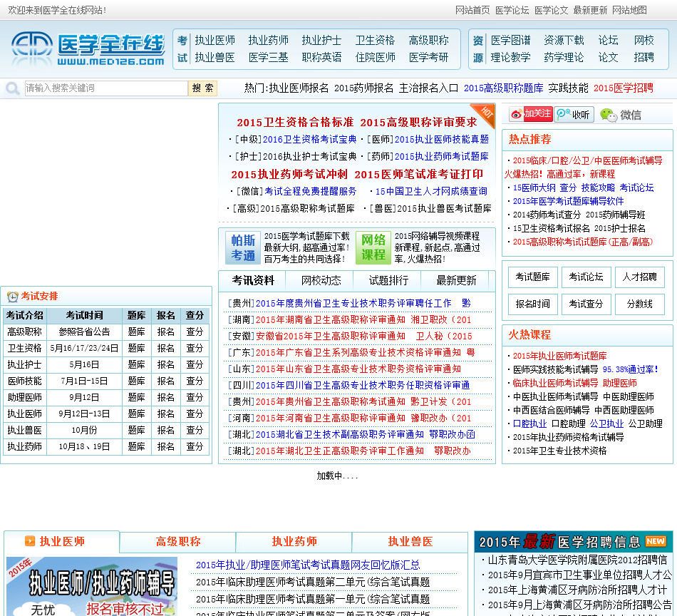Open the 高级职称 tab in lower section
The height and width of the screenshot is (616, 677).
(x=178, y=541)
